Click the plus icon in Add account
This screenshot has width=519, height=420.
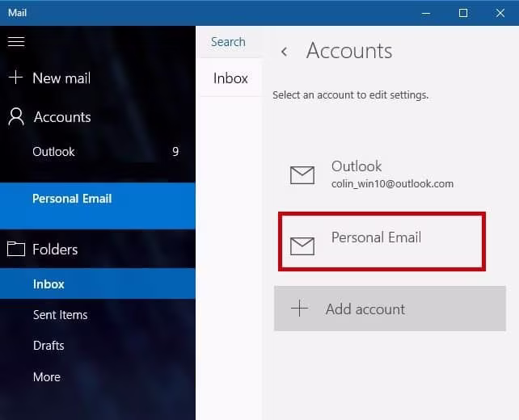[x=300, y=309]
